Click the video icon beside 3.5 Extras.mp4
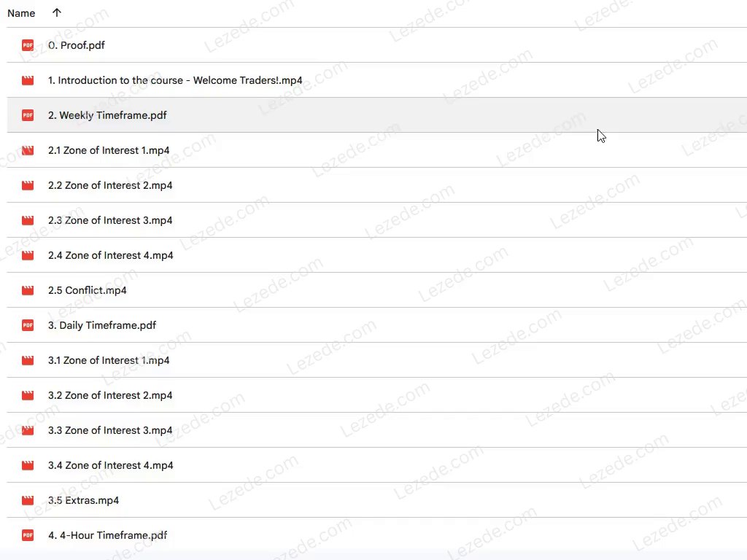 click(x=28, y=500)
